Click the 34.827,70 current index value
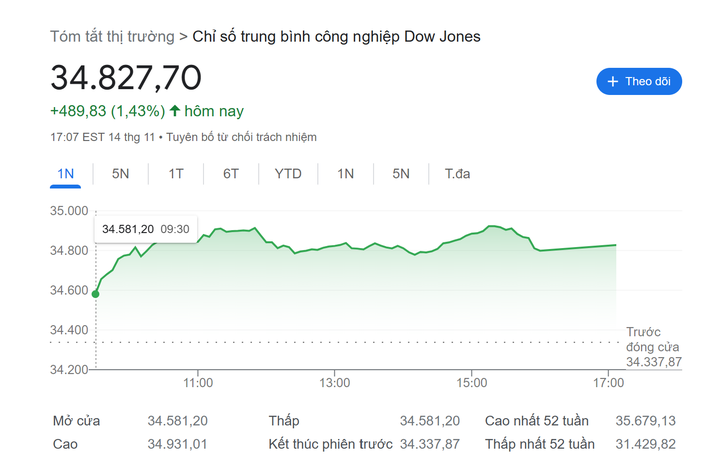 coord(126,78)
